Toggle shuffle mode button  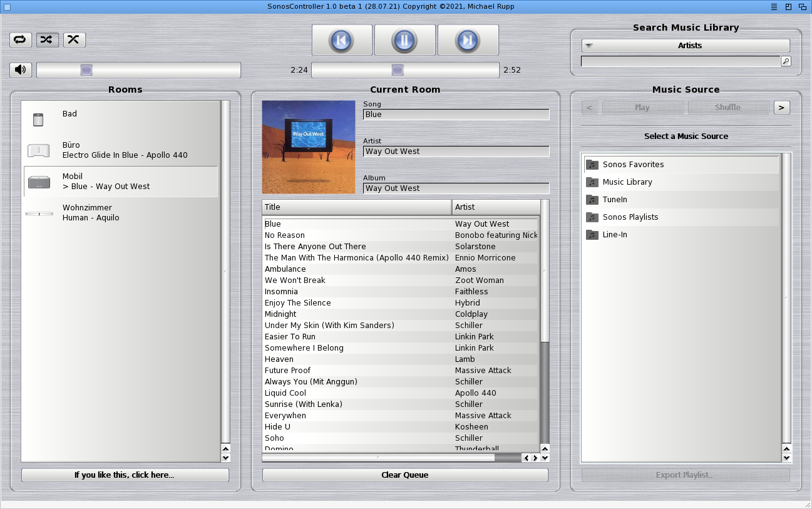tap(47, 39)
